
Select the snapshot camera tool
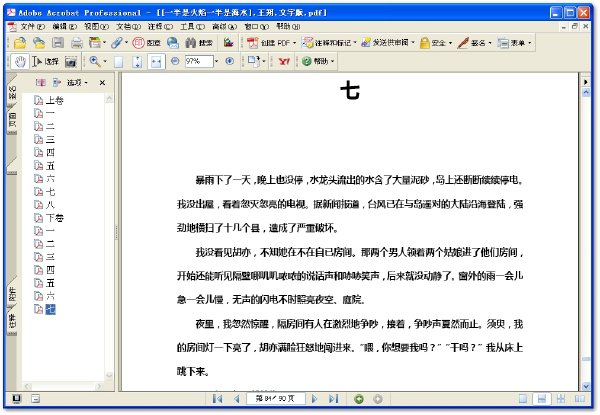[70, 61]
